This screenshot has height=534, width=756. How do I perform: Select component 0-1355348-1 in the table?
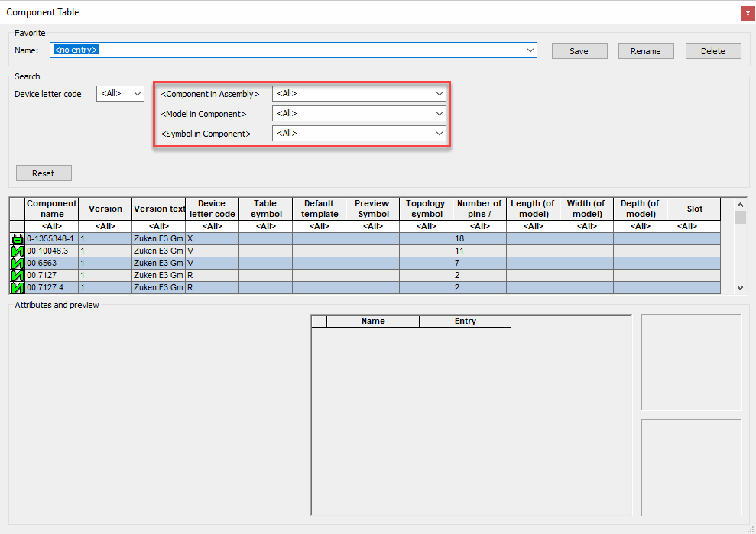pos(51,238)
